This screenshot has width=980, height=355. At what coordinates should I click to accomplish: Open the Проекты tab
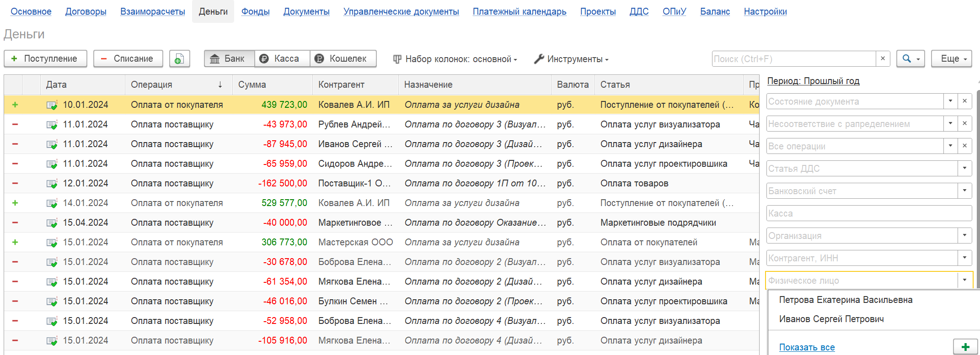click(x=598, y=11)
